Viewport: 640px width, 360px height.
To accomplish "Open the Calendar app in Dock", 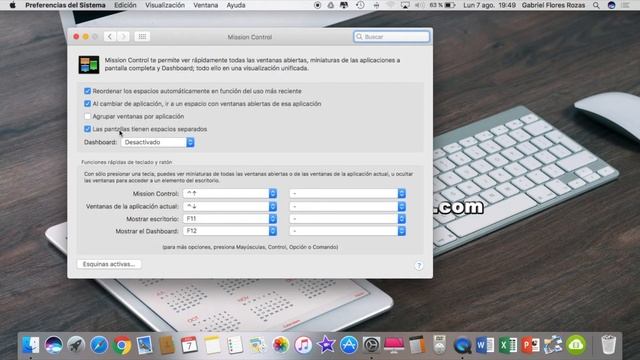I will point(189,345).
